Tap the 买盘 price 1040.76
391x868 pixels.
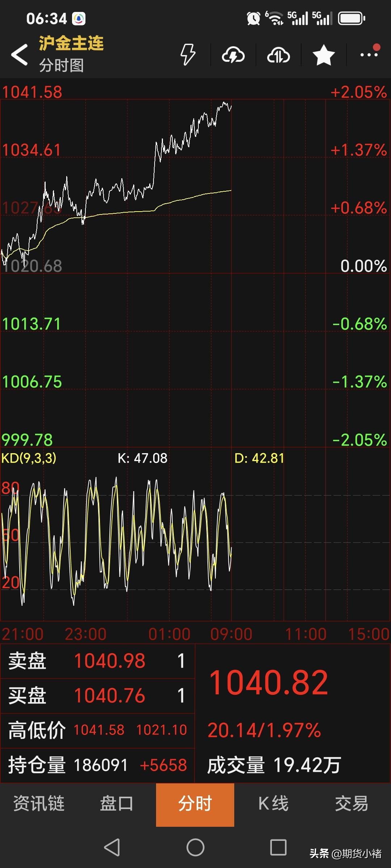pyautogui.click(x=110, y=695)
